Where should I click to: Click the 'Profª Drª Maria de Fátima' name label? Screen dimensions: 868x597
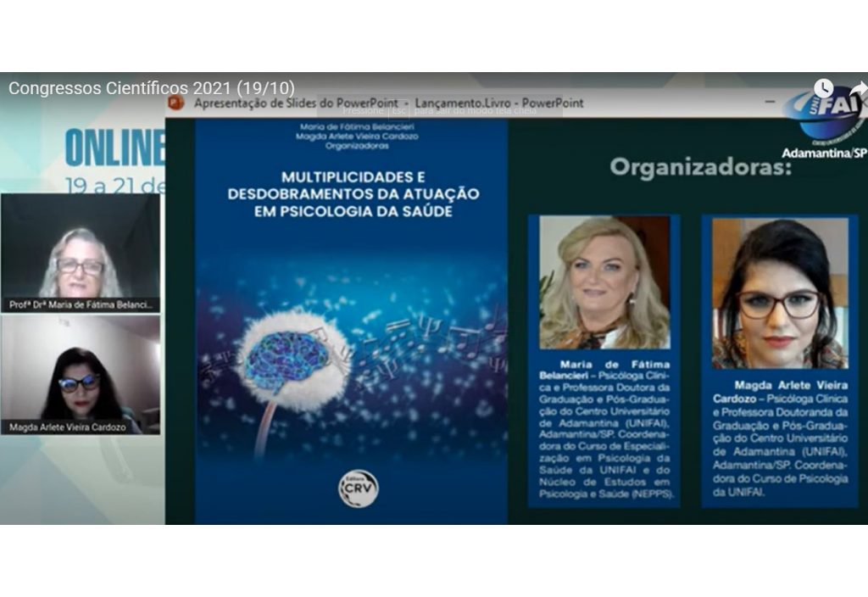pos(82,304)
